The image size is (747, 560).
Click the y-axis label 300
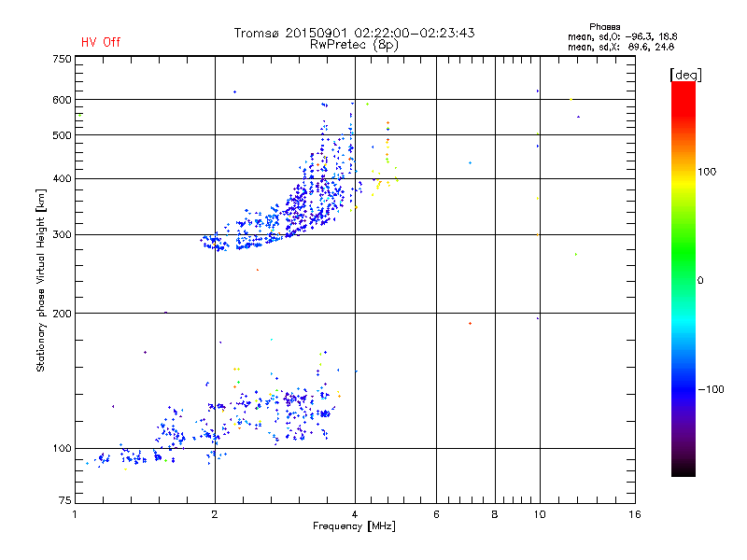pos(62,235)
